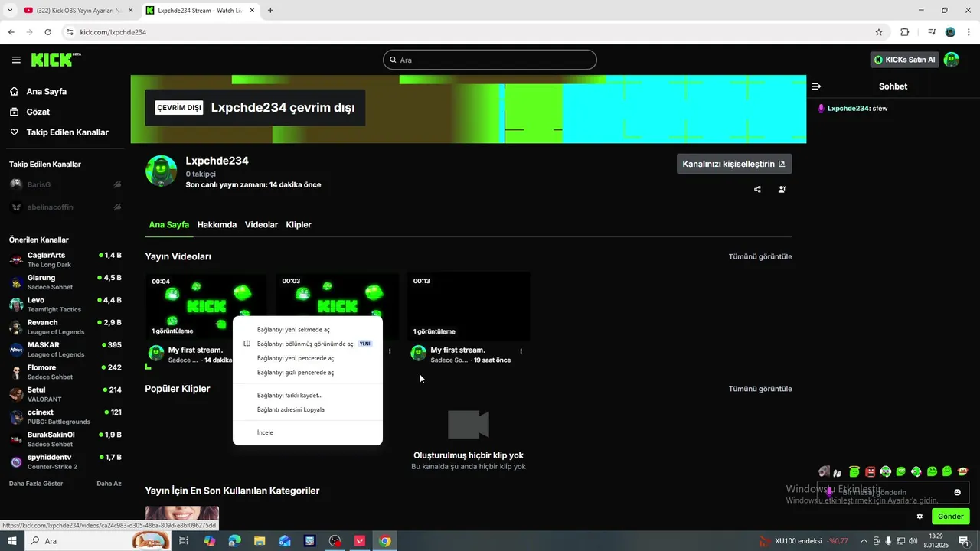Click the home icon next to Ana Sayfa
980x551 pixels.
click(x=15, y=91)
